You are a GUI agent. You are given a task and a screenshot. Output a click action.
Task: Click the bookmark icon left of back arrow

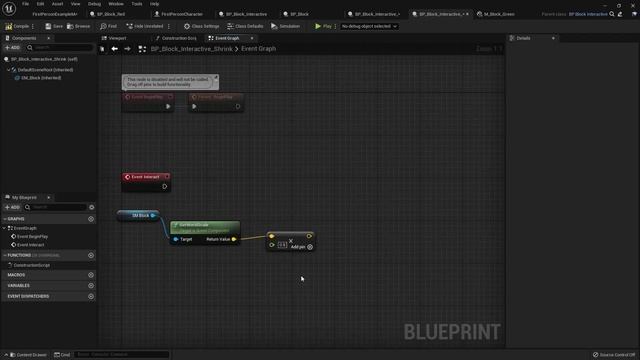pos(102,49)
